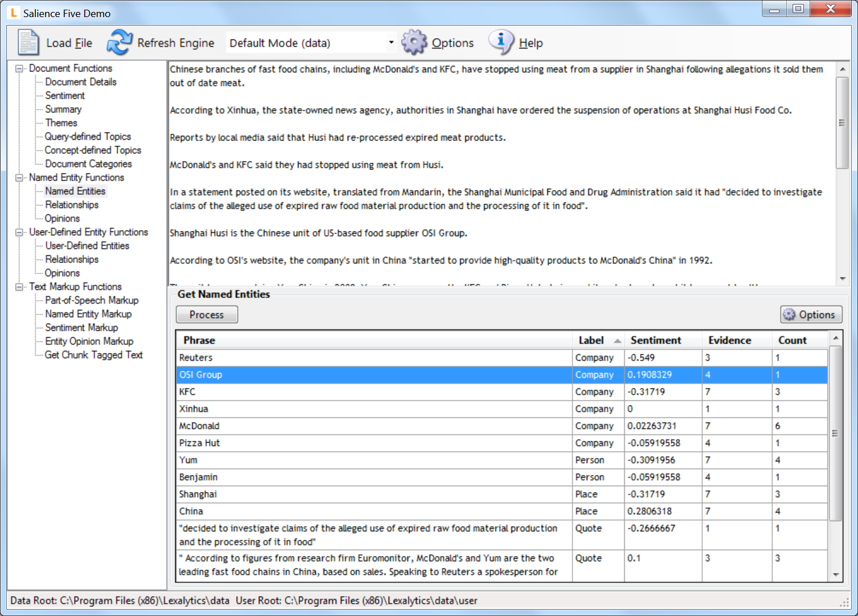Screen dimensions: 858x616
Task: Click the Load File label
Action: tap(69, 43)
